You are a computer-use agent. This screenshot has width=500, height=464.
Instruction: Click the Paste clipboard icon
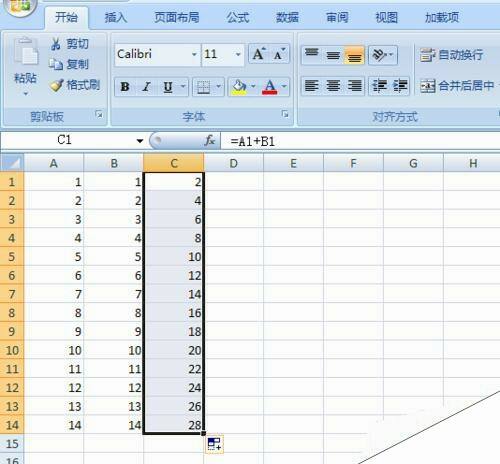(26, 51)
